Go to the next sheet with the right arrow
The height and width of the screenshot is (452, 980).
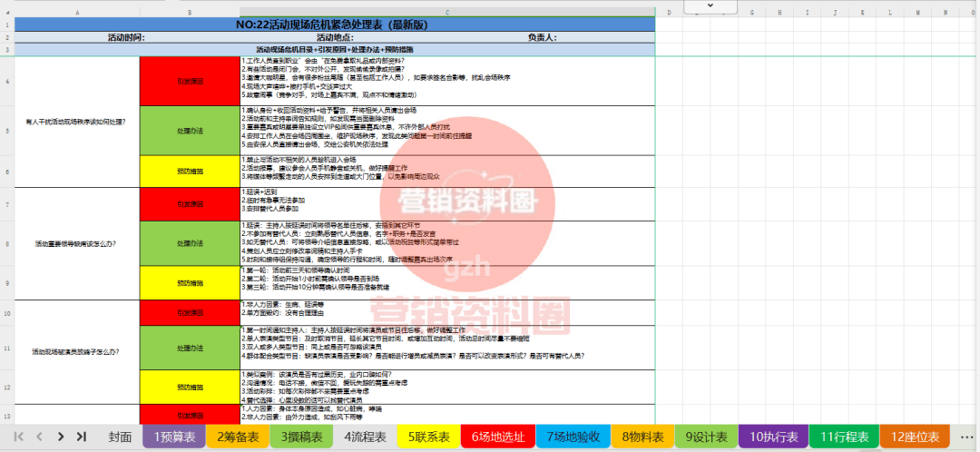(x=61, y=437)
